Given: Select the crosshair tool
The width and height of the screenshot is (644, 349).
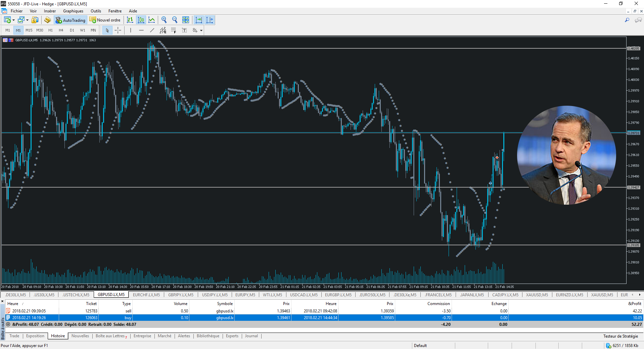Looking at the screenshot, I should pos(118,31).
